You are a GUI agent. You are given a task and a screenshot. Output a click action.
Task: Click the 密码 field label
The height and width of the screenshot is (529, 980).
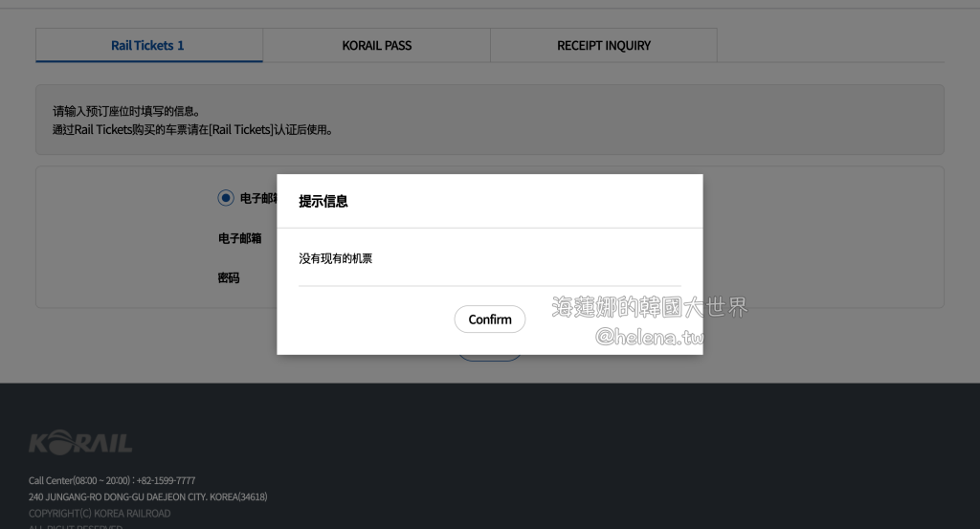point(229,278)
